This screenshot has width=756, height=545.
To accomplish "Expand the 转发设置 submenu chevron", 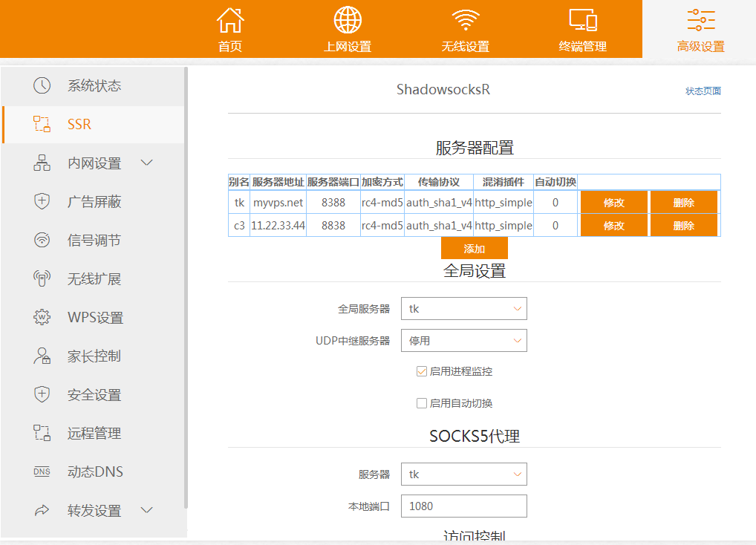I will pos(146,510).
